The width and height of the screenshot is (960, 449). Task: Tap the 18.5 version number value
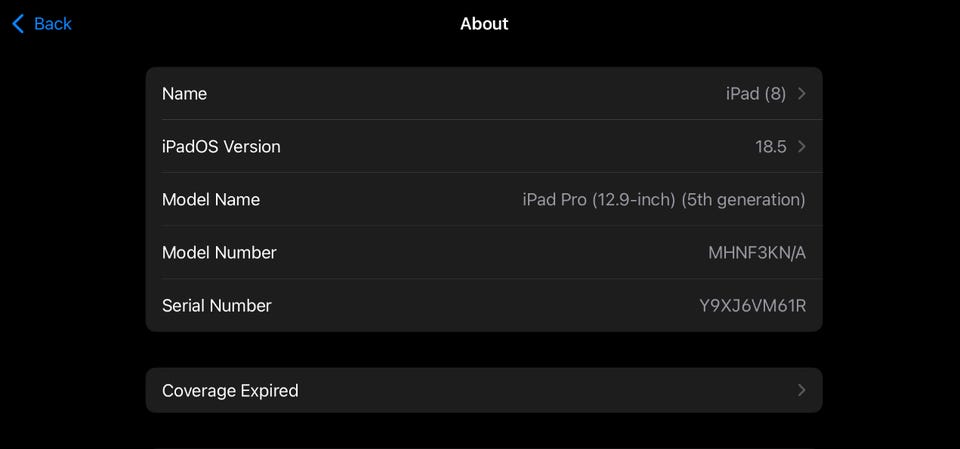770,147
